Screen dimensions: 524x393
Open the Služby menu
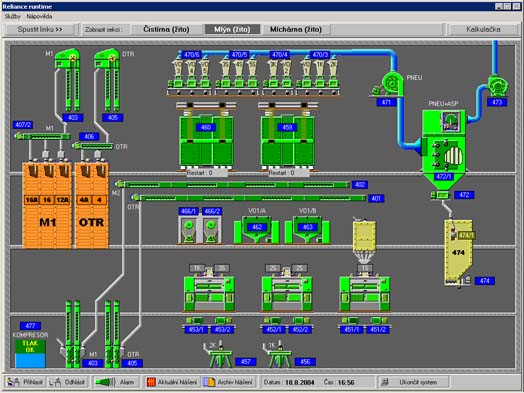[x=12, y=16]
